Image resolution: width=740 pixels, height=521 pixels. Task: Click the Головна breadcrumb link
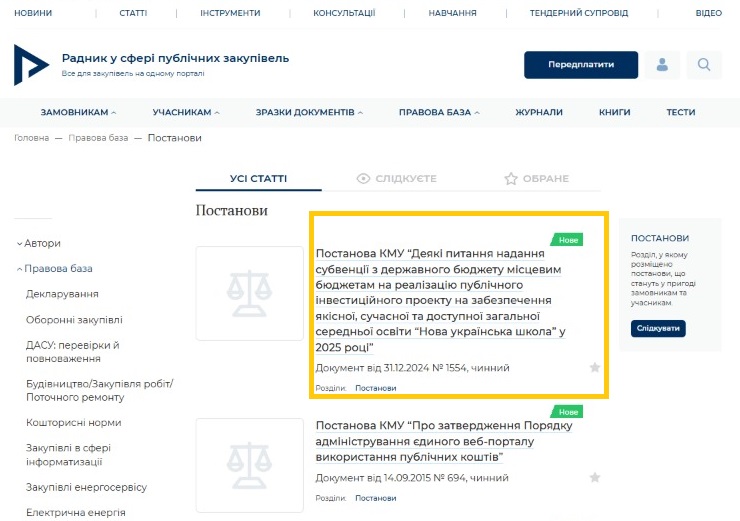click(31, 138)
